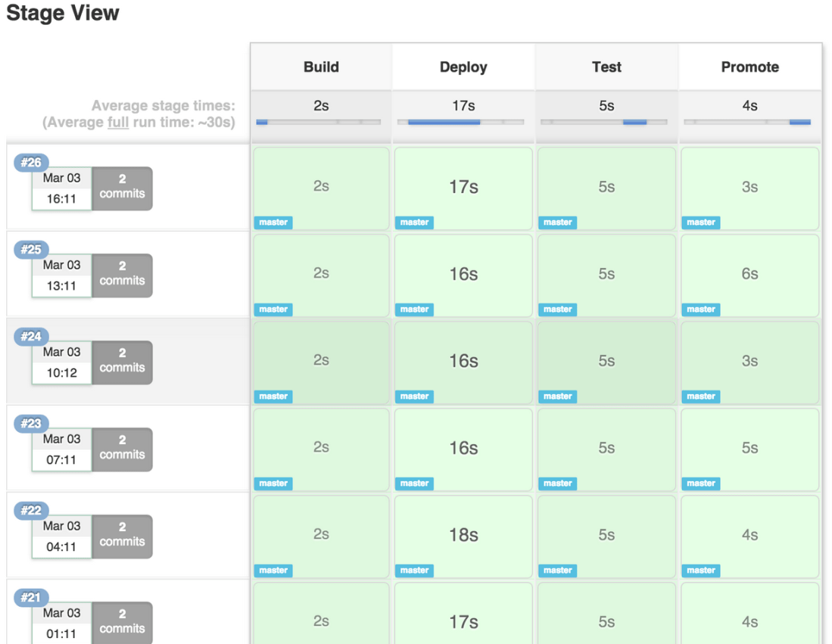
Task: Click the #21 build number badge
Action: point(31,598)
